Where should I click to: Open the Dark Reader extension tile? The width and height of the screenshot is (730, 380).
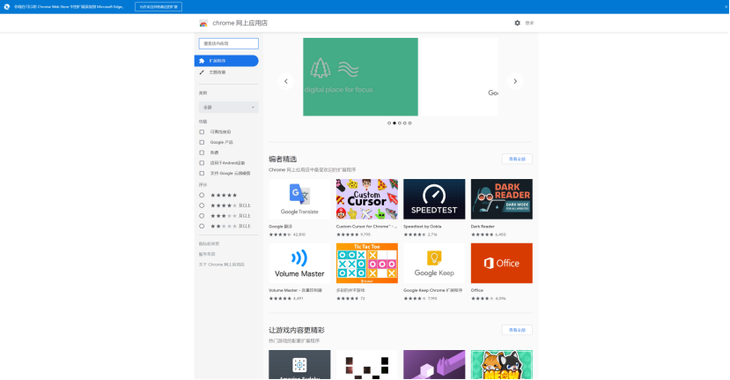click(501, 199)
